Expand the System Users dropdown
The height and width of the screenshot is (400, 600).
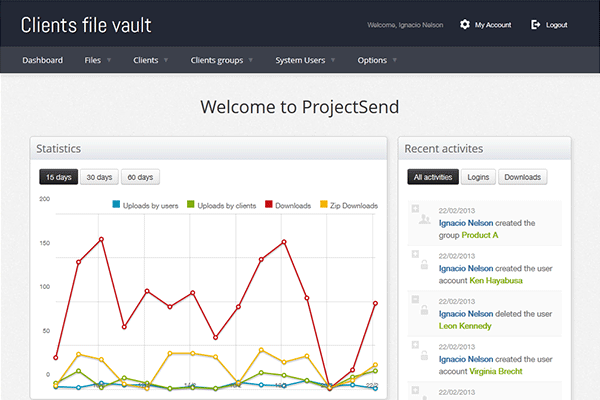(x=307, y=60)
